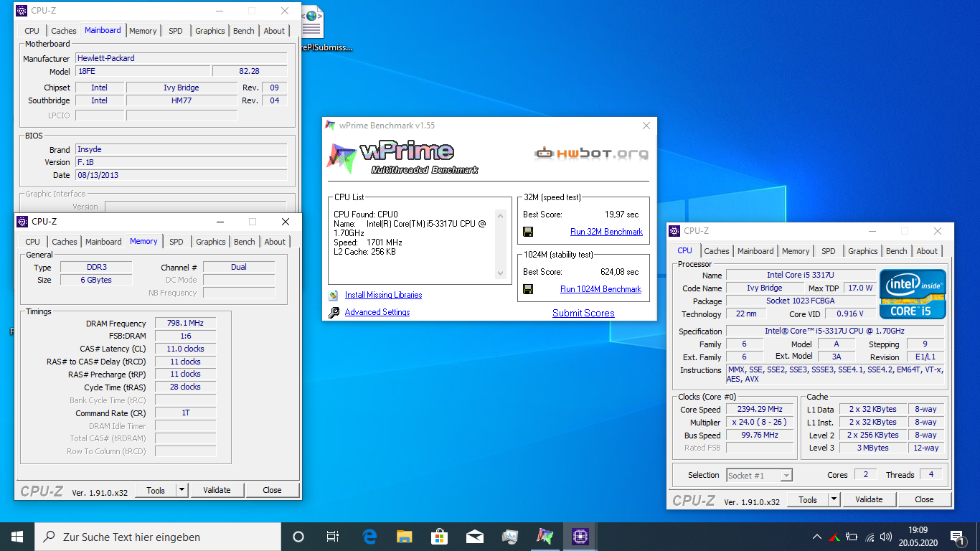Open the desktop file partly hidden behind CPU-Z

tap(321, 30)
